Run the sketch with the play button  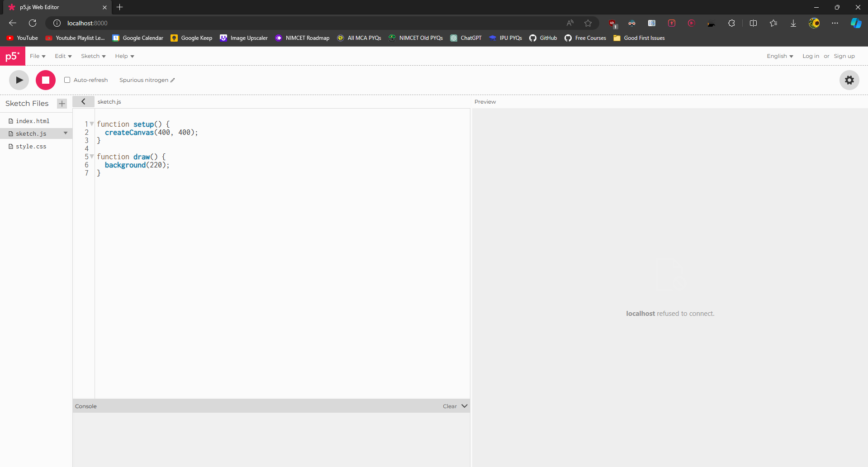19,80
